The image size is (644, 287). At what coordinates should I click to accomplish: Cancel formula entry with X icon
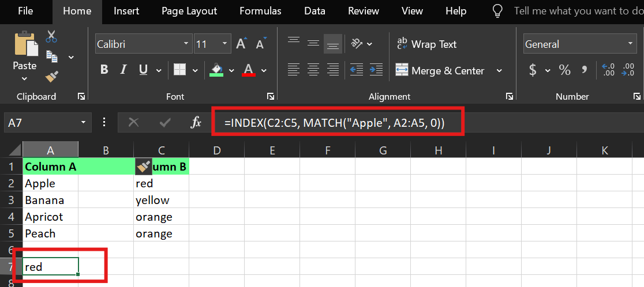133,122
